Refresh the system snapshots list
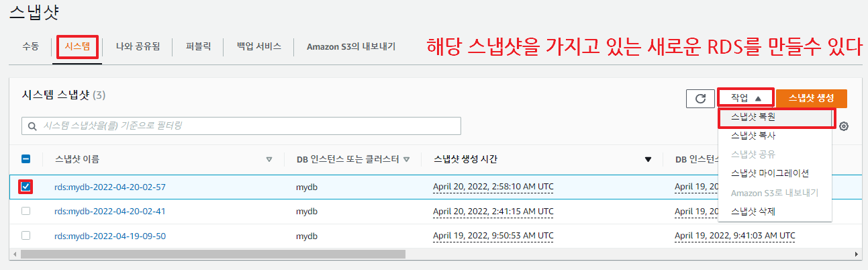This screenshot has height=270, width=868. point(700,99)
